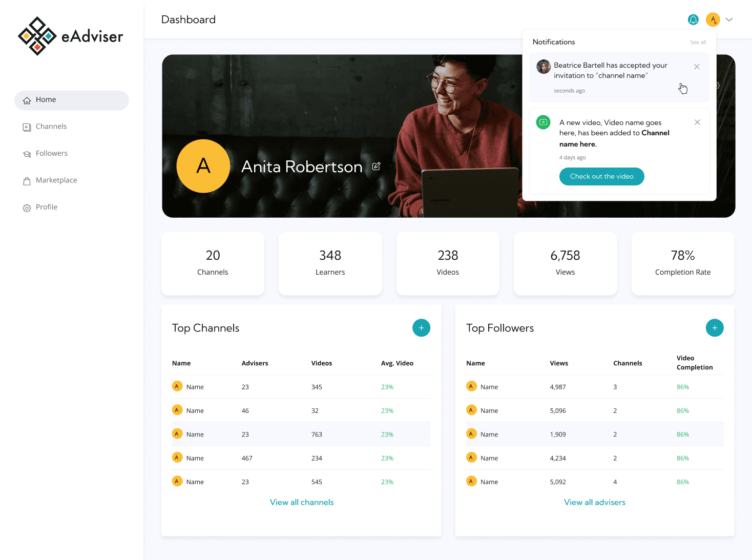See all notifications
Image resolution: width=752 pixels, height=560 pixels.
pyautogui.click(x=698, y=42)
